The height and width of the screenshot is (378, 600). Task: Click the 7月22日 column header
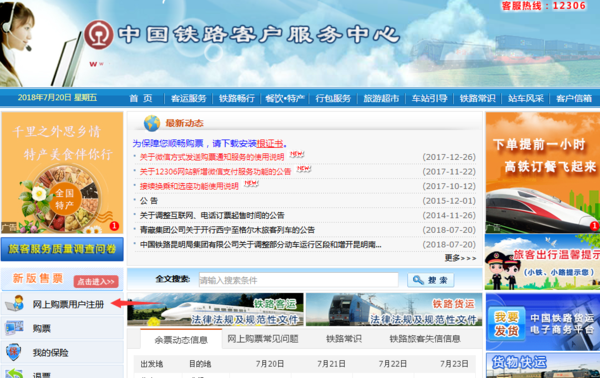(x=393, y=363)
